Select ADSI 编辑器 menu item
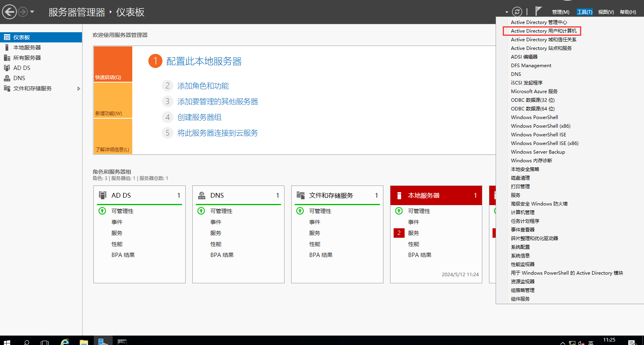Image resolution: width=644 pixels, height=345 pixels. 524,57
